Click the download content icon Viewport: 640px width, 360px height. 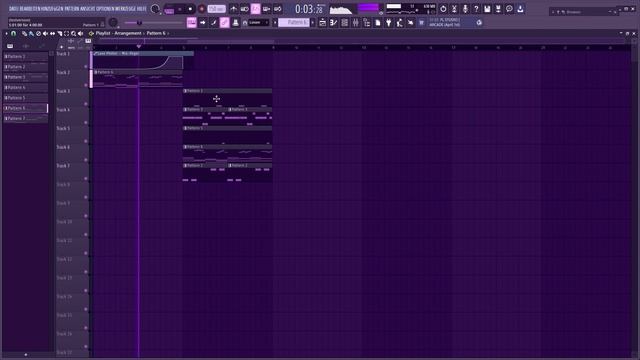[x=520, y=9]
